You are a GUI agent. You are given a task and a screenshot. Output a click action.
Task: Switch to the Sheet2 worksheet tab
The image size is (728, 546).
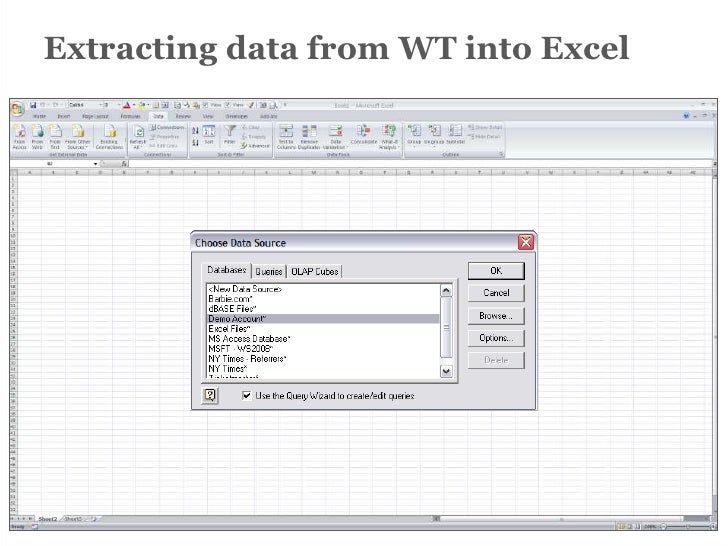47,519
